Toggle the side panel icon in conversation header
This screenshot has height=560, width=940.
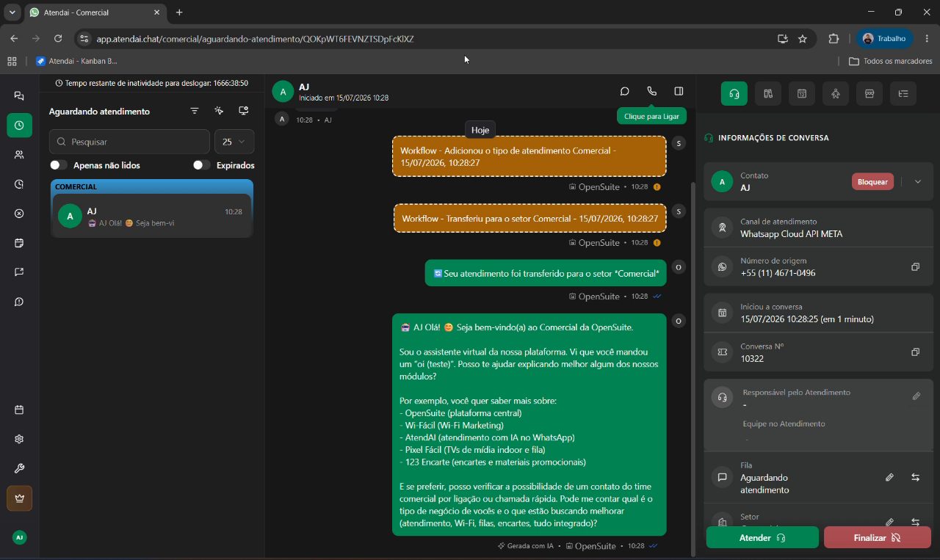point(679,92)
